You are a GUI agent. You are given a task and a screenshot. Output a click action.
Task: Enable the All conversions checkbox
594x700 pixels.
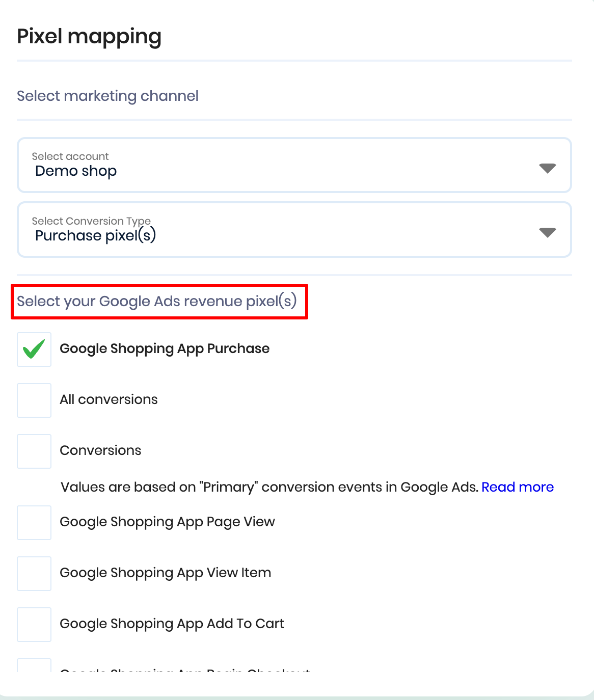[x=34, y=400]
